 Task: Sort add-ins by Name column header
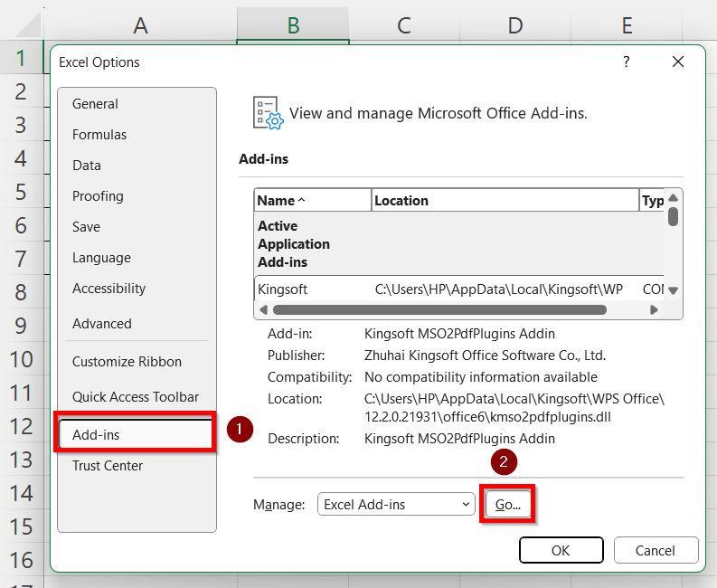[312, 201]
